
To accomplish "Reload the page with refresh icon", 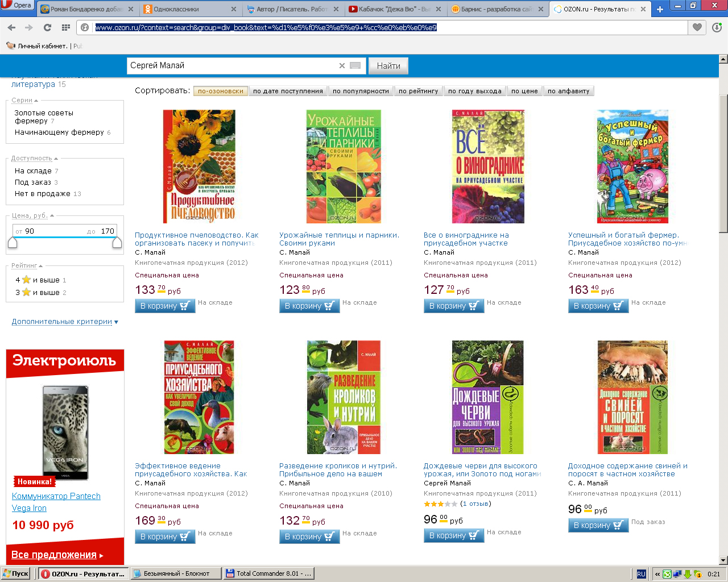I will coord(47,27).
